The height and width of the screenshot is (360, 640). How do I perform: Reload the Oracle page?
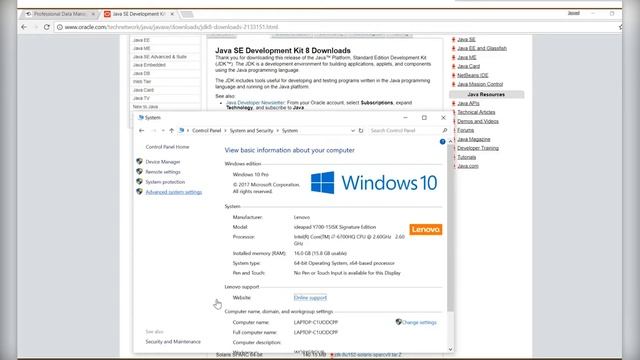coord(47,27)
